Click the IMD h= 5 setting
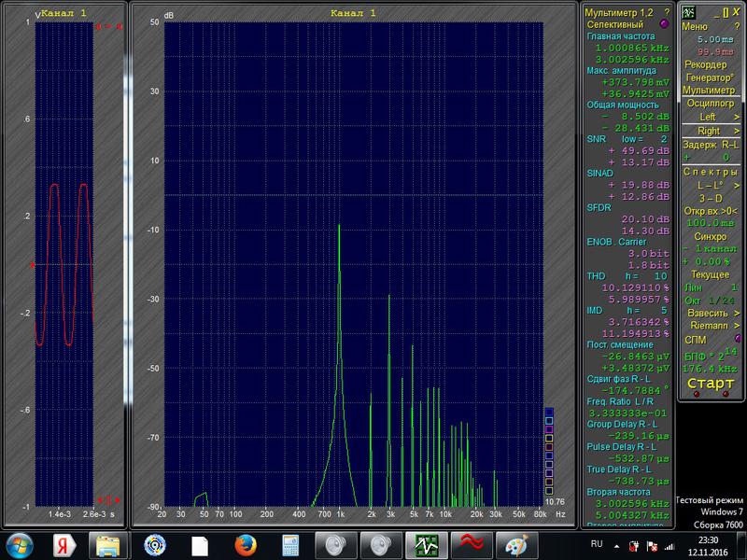This screenshot has width=747, height=560. pos(627,311)
